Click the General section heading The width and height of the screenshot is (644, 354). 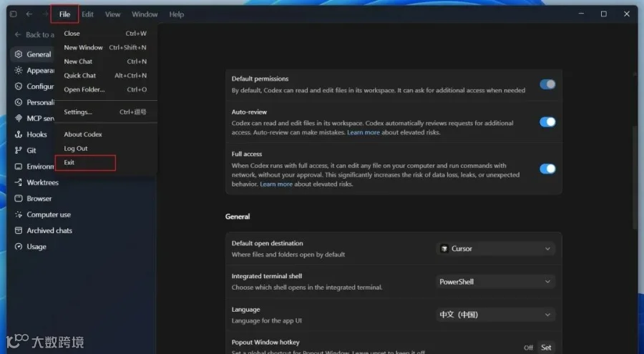tap(238, 217)
